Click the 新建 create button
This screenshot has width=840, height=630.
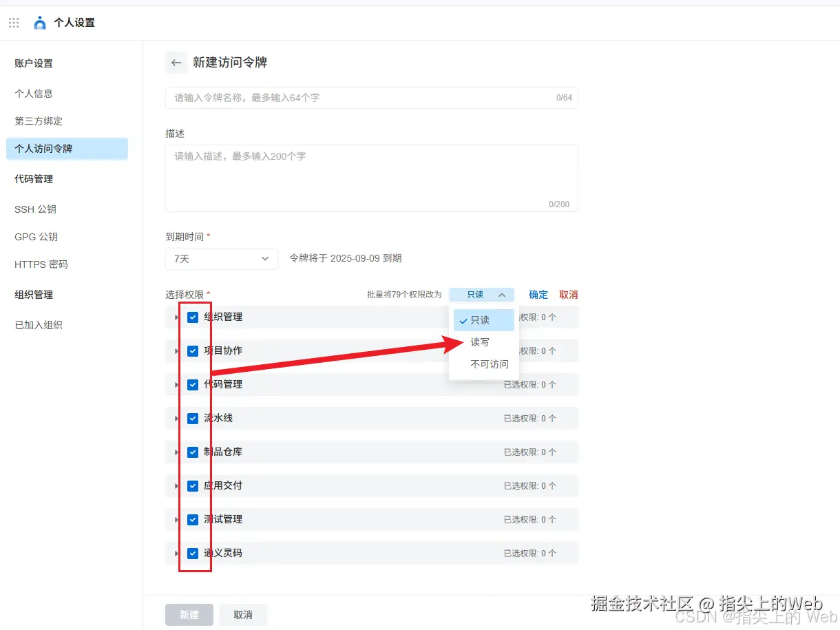pos(189,615)
